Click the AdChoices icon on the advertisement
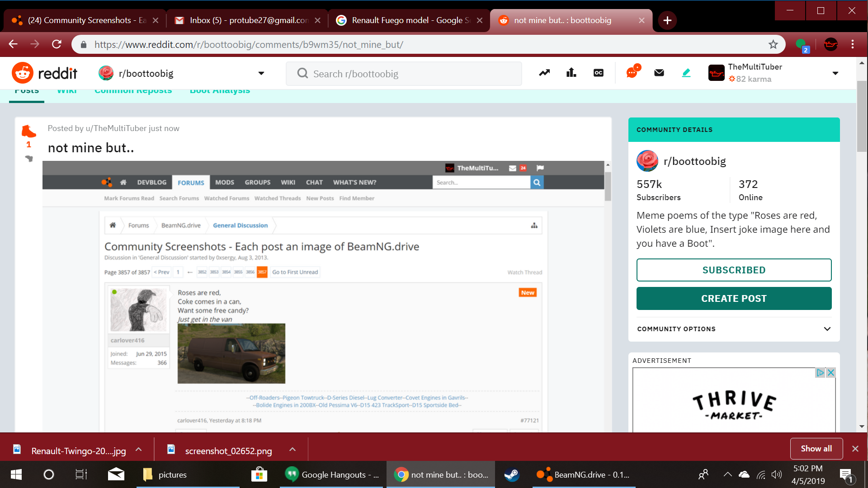This screenshot has width=868, height=488. [820, 373]
